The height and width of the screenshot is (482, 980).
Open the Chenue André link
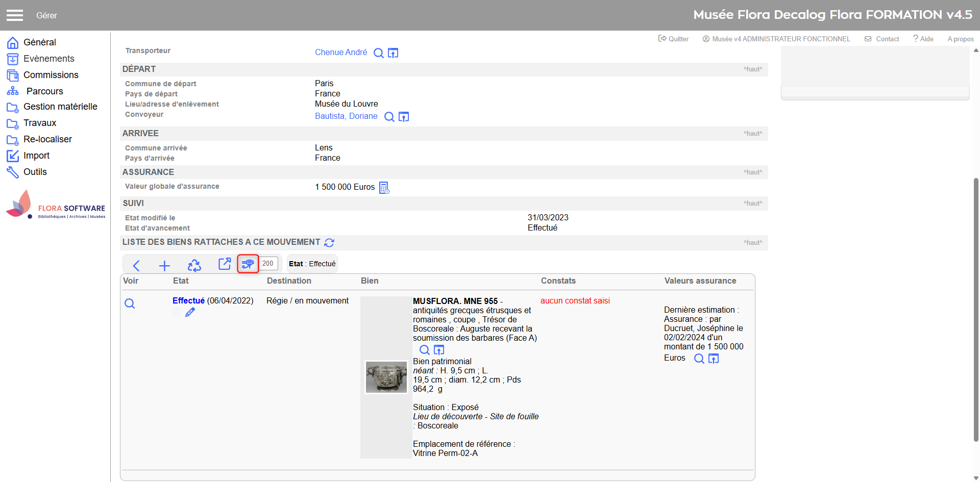pyautogui.click(x=340, y=52)
